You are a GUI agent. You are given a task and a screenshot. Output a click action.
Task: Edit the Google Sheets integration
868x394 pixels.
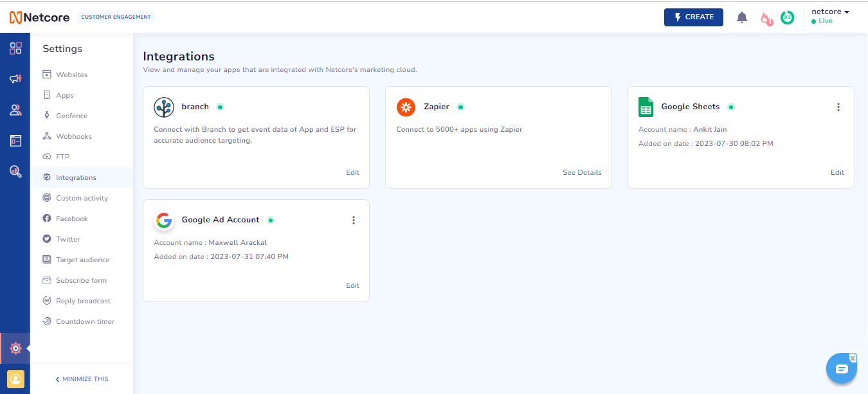(837, 172)
